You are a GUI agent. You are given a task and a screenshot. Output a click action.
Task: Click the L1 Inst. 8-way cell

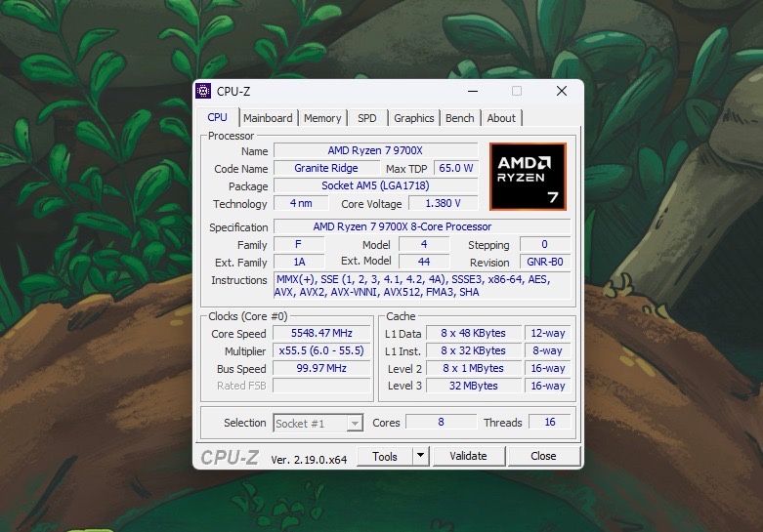[x=547, y=350]
